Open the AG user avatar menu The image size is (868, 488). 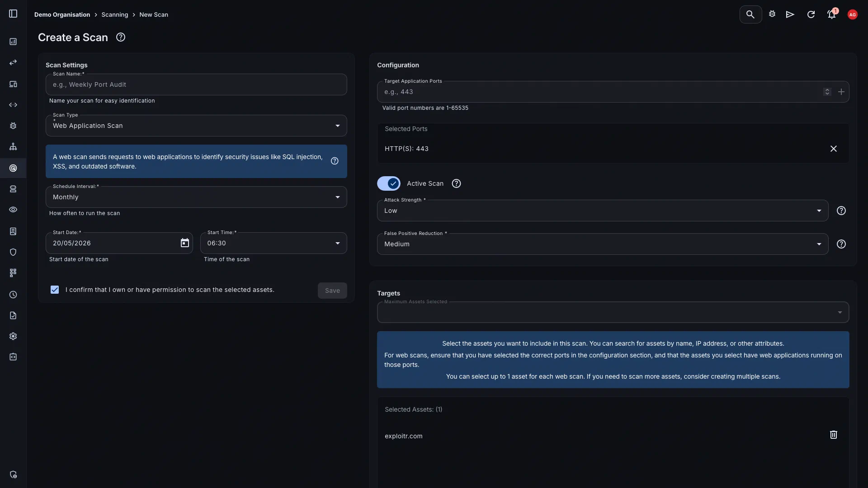[853, 14]
